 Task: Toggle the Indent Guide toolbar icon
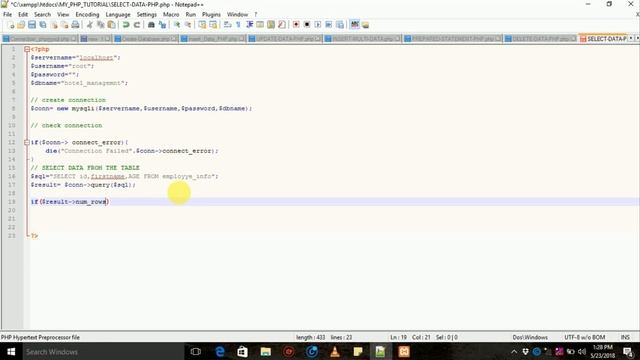click(249, 25)
